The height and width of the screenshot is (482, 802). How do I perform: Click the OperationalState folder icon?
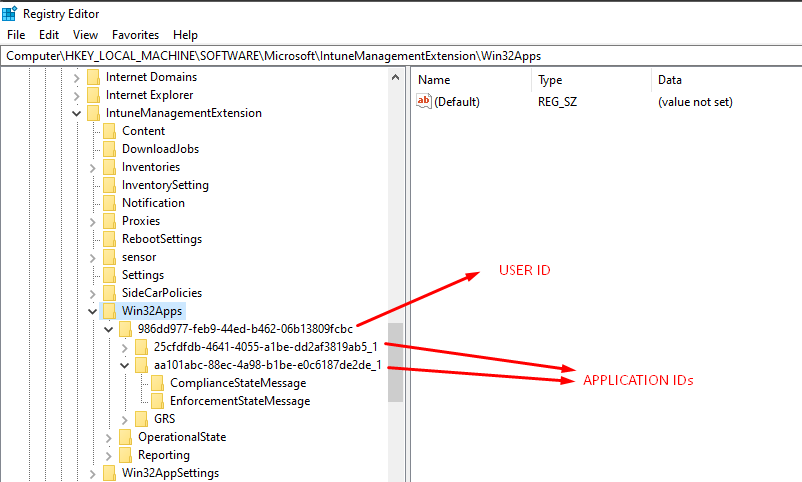click(125, 437)
